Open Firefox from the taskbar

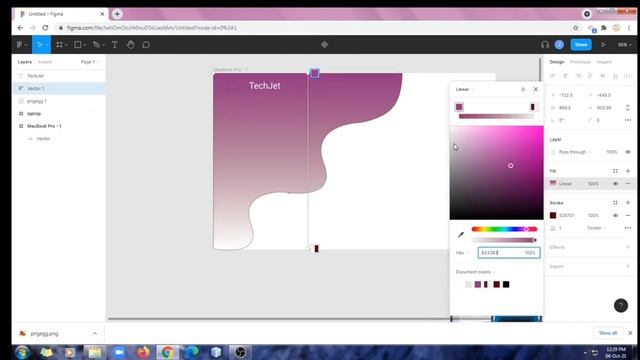[143, 351]
